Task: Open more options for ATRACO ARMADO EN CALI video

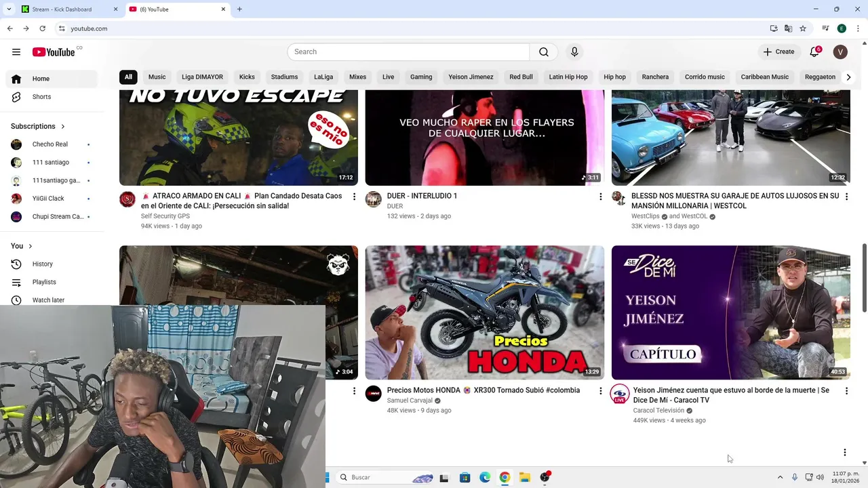Action: click(x=354, y=197)
